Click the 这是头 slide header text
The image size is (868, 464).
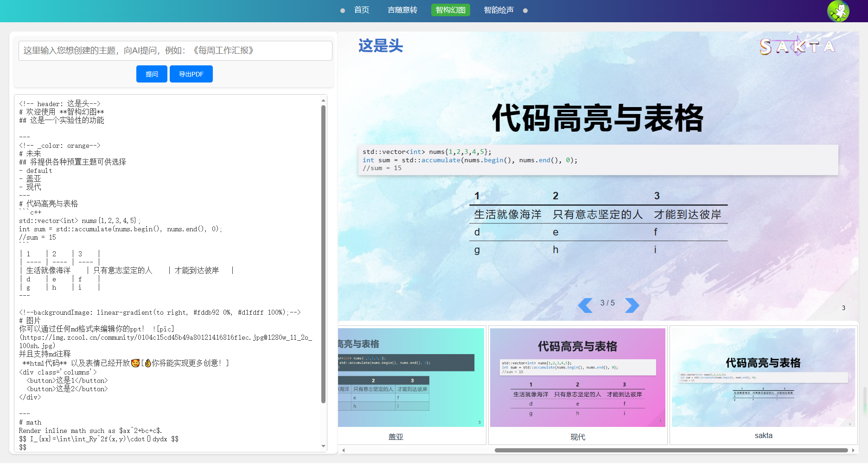[381, 46]
